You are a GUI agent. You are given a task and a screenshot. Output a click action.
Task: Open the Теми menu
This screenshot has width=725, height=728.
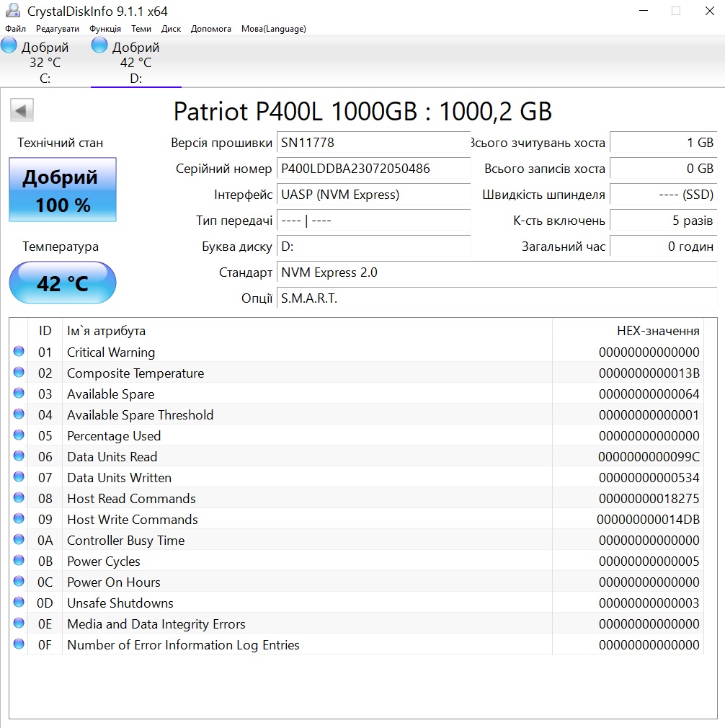(141, 29)
